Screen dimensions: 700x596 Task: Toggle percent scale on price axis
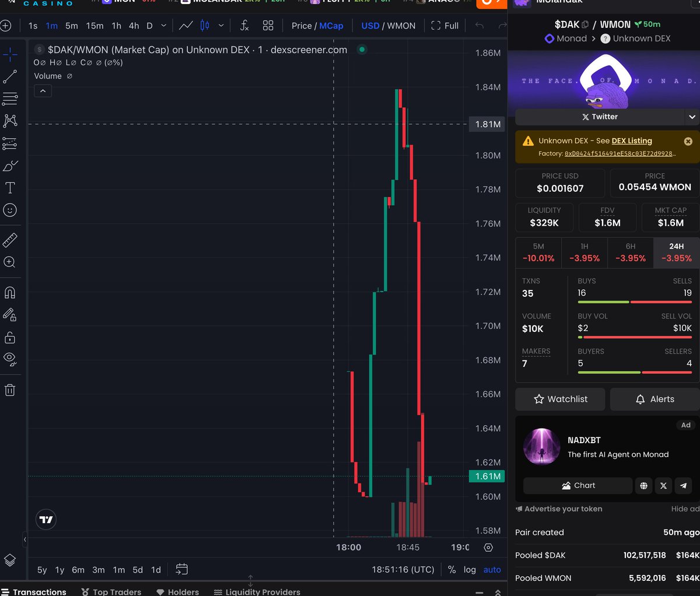click(x=452, y=570)
